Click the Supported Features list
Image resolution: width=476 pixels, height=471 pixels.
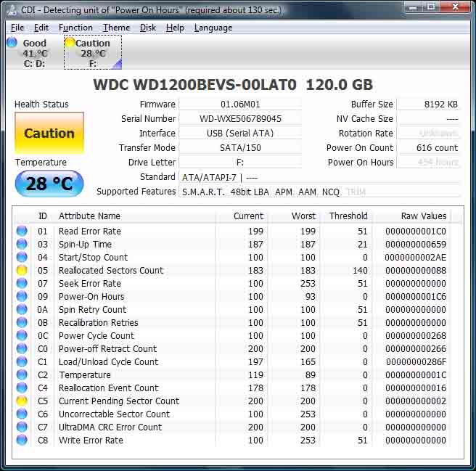319,192
